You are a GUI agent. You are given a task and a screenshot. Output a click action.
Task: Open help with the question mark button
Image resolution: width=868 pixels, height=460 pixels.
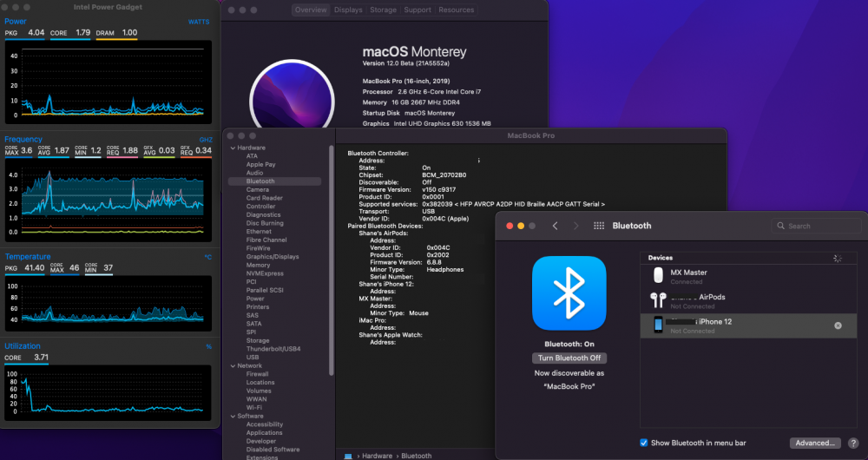853,443
